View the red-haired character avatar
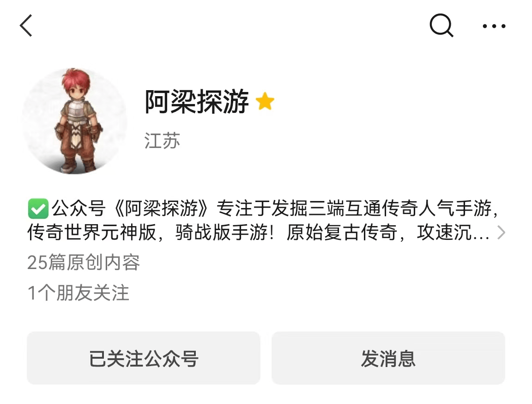Image resolution: width=532 pixels, height=404 pixels. (75, 121)
